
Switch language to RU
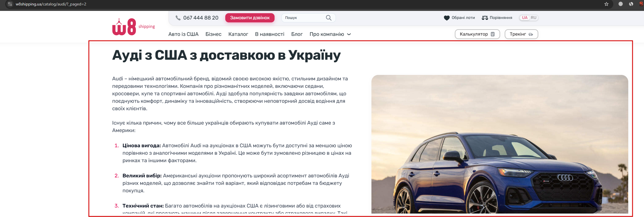coord(534,18)
